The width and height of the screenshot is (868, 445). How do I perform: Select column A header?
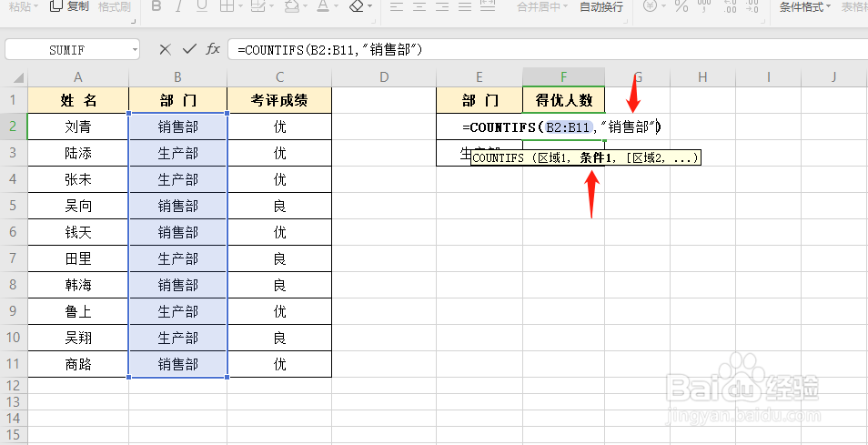pos(78,77)
